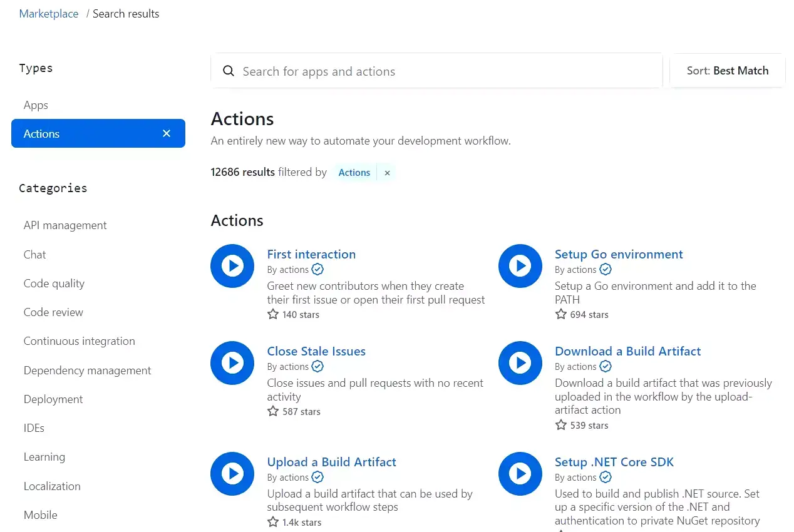
Task: Open the First interaction action page
Action: (x=311, y=254)
